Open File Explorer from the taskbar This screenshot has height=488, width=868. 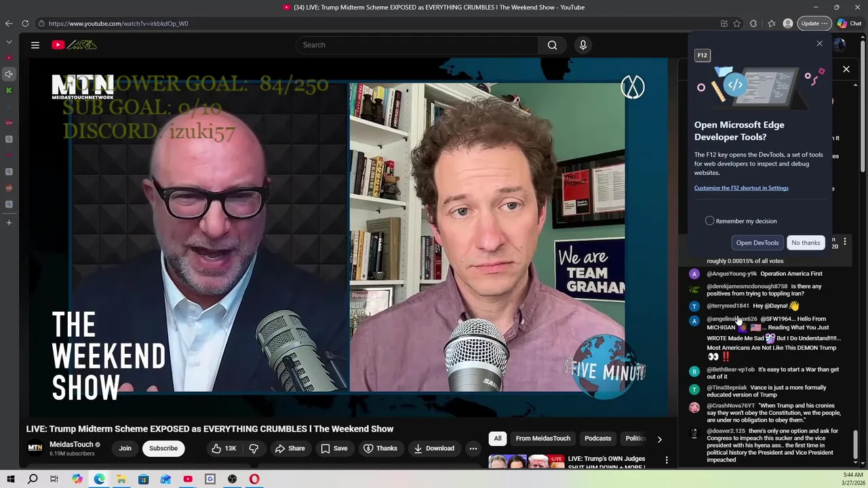121,479
